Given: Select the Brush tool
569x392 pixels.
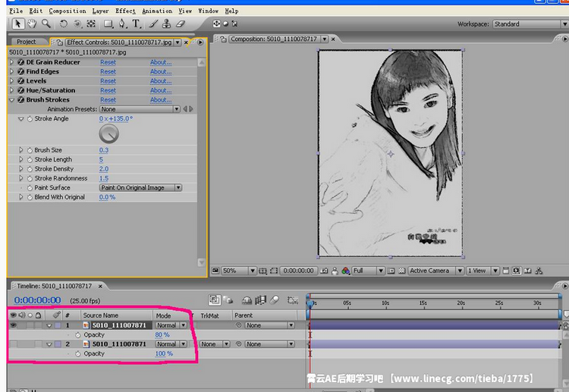Looking at the screenshot, I should pyautogui.click(x=152, y=24).
